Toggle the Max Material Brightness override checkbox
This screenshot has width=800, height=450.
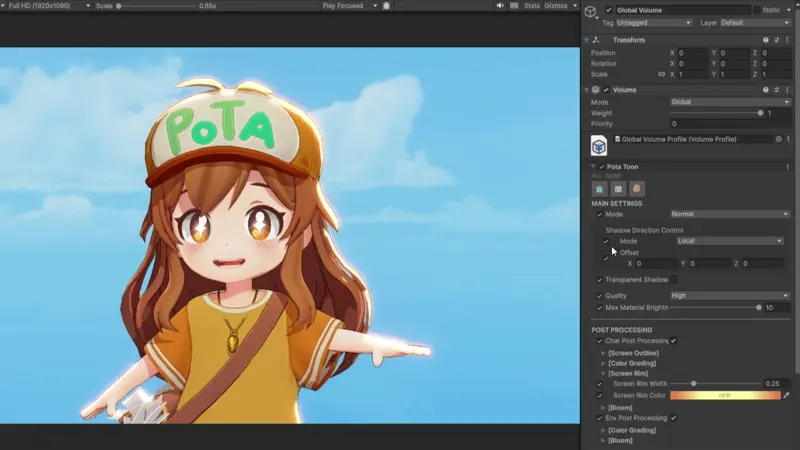599,308
